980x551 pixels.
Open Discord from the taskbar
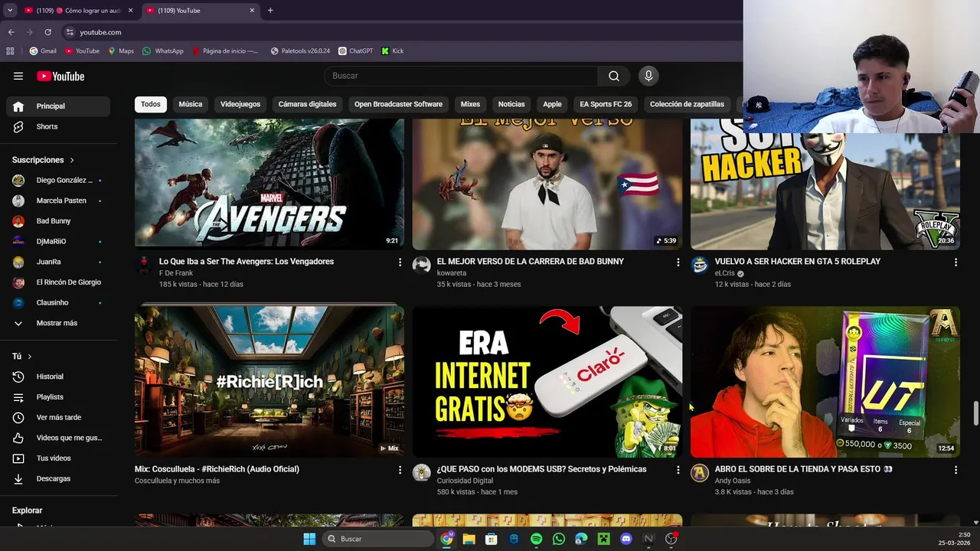pos(626,539)
